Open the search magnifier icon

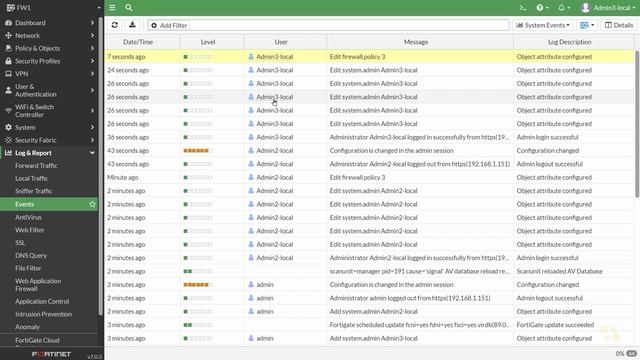[129, 7]
